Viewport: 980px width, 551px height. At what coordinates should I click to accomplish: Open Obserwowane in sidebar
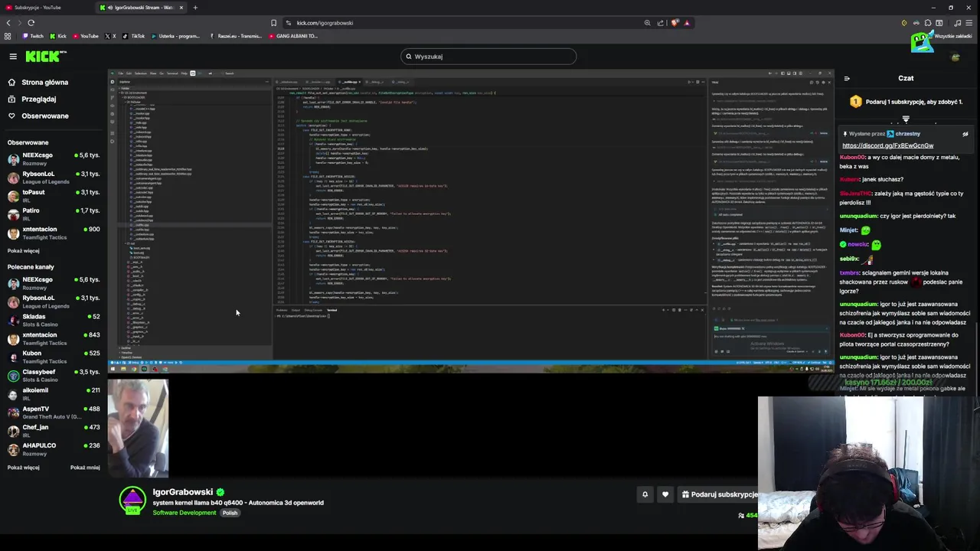pos(38,116)
